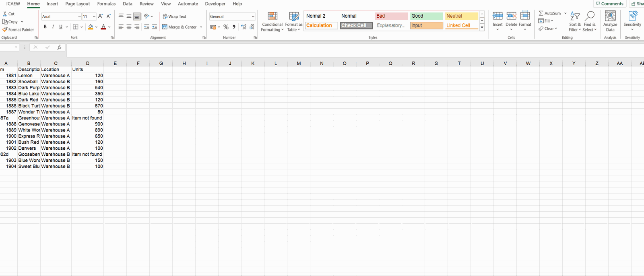Toggle Bold formatting
644x276 pixels.
pyautogui.click(x=45, y=27)
